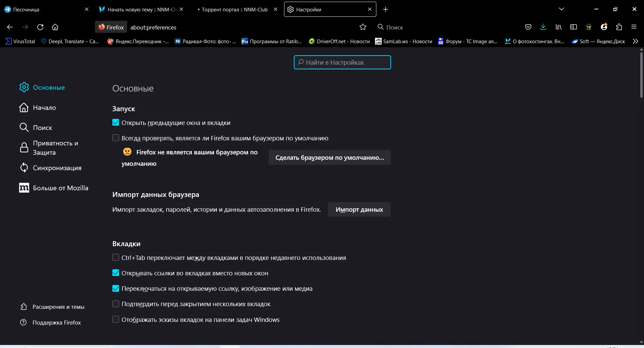Open the Firefox Library
Screen dimensions: 644x348
[x=558, y=27]
